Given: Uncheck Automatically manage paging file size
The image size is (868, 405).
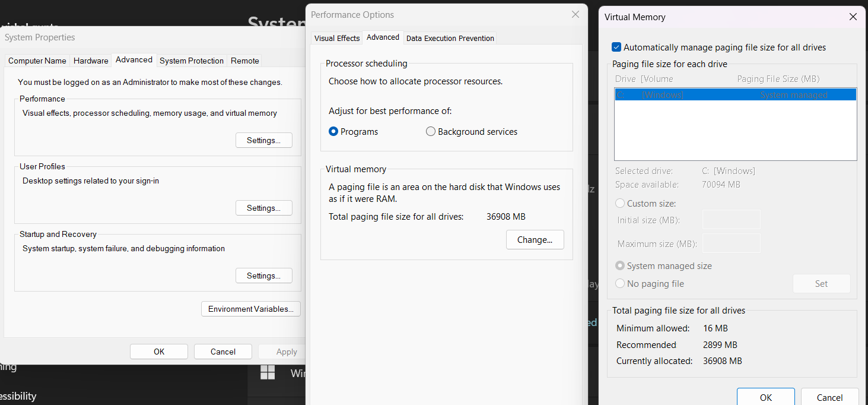Looking at the screenshot, I should (x=616, y=48).
